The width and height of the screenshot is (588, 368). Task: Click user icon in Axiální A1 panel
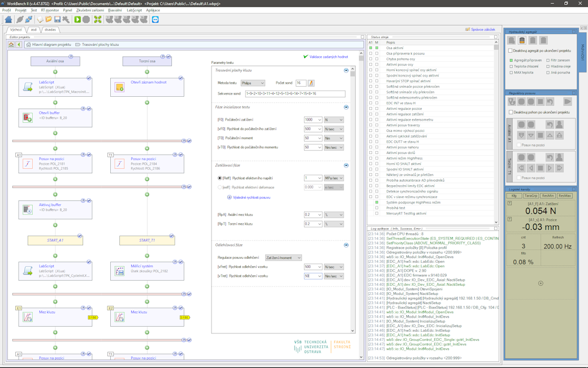point(559,125)
